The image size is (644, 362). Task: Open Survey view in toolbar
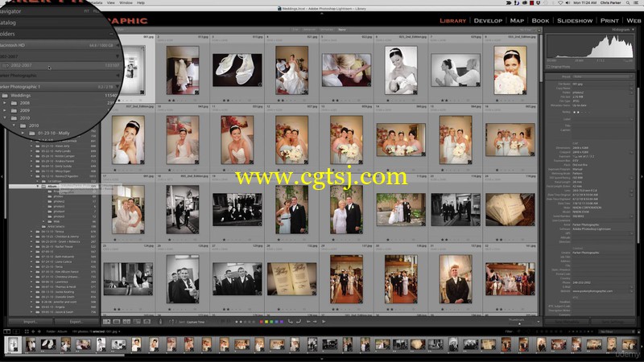point(137,322)
